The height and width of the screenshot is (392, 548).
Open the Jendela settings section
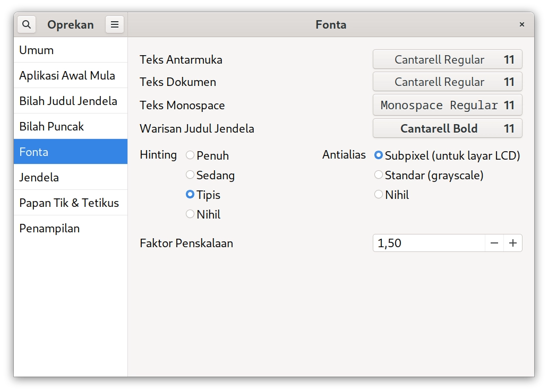tap(71, 177)
